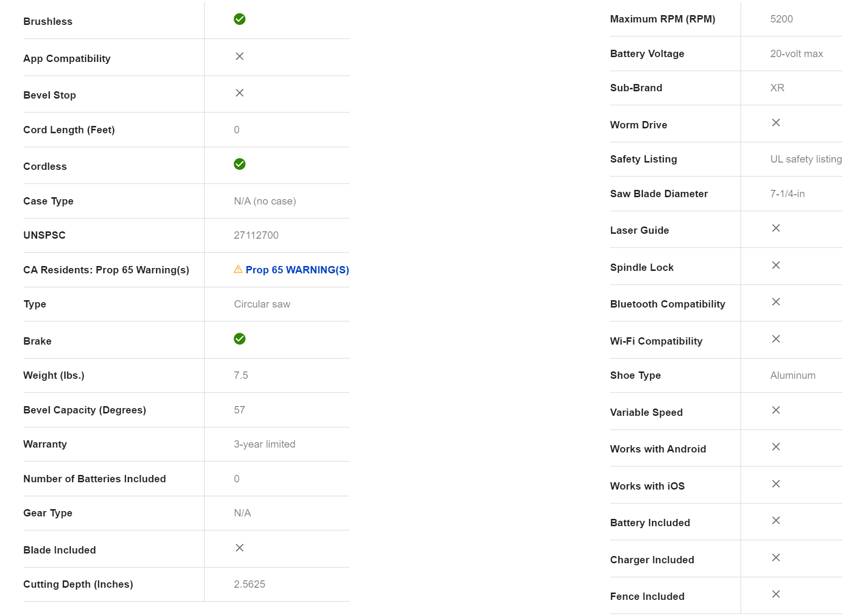Click the UNSPSC code 27112700
This screenshot has width=860, height=616.
(x=256, y=235)
